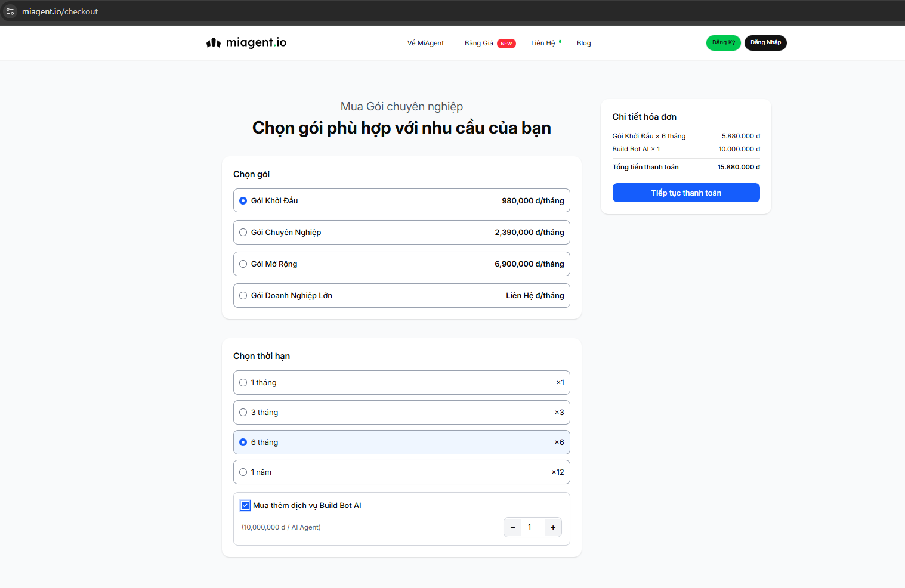Choose the 6 tháng duration radio
This screenshot has width=905, height=588.
(243, 442)
